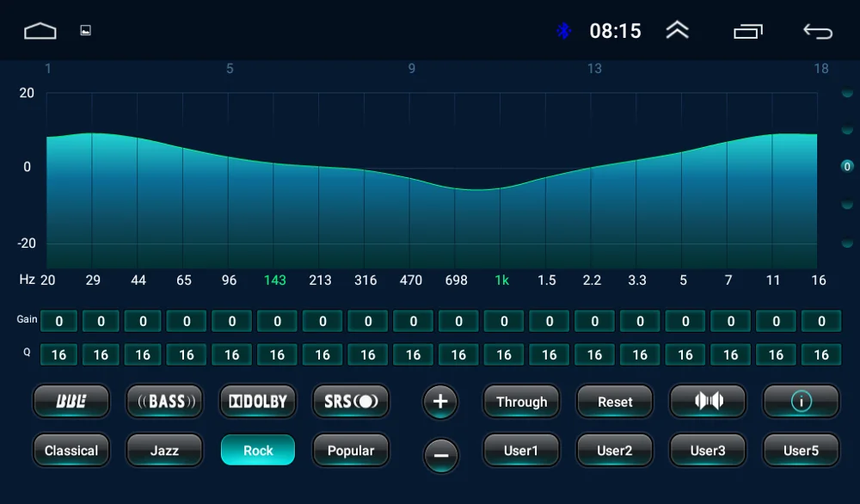The height and width of the screenshot is (504, 860).
Task: Select the 16 kHz band Q field
Action: click(821, 355)
